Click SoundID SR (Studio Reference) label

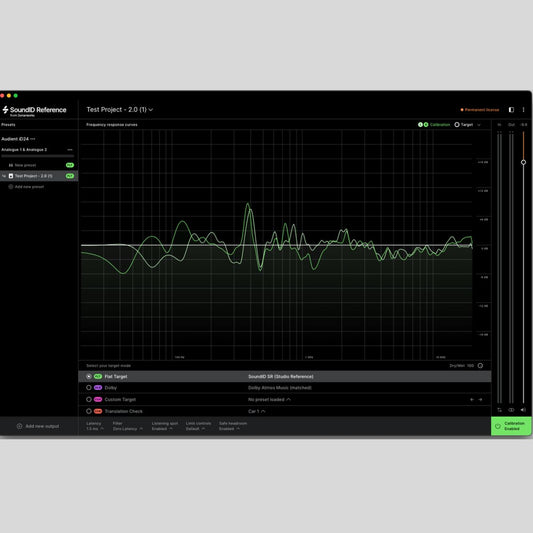pyautogui.click(x=281, y=376)
